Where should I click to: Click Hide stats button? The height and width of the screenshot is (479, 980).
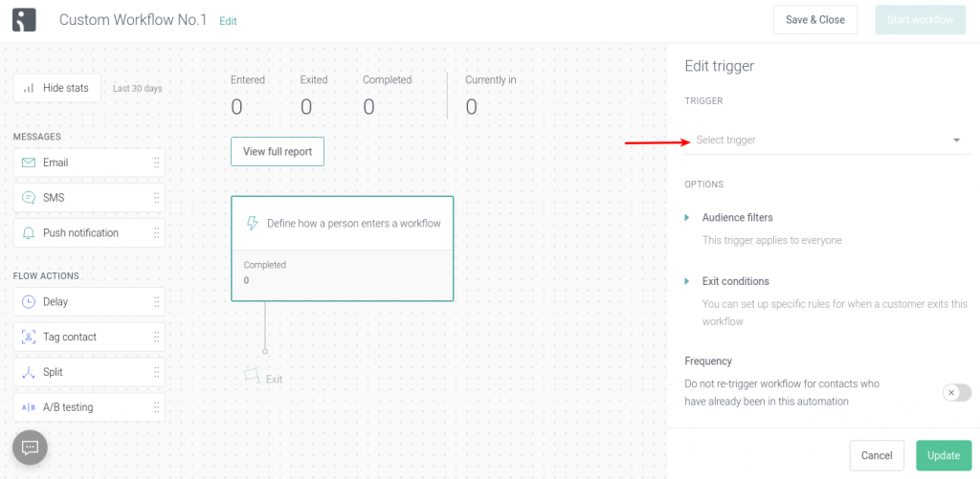[x=56, y=88]
